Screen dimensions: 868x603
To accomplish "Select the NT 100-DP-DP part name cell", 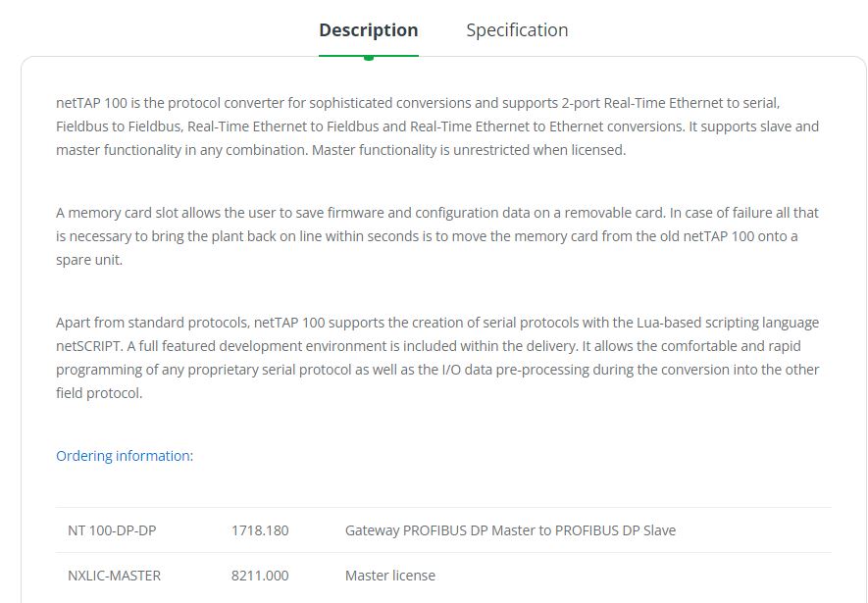I will pos(112,530).
